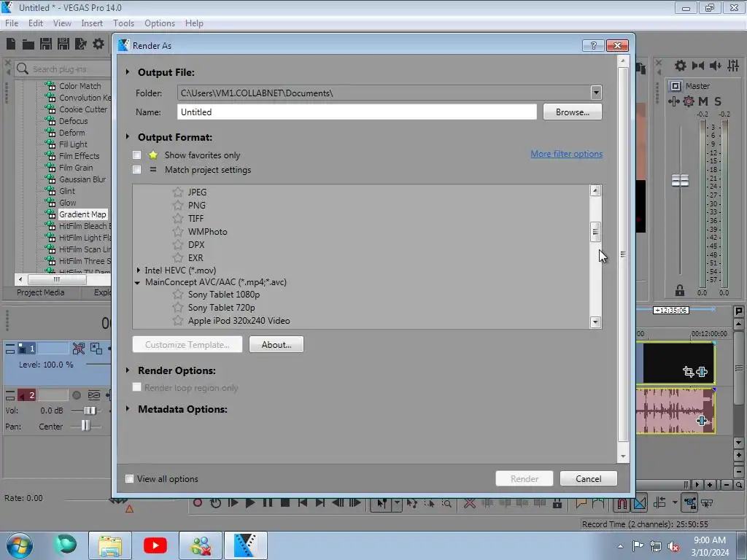
Task: Click the Record button in transport bar
Action: click(198, 503)
